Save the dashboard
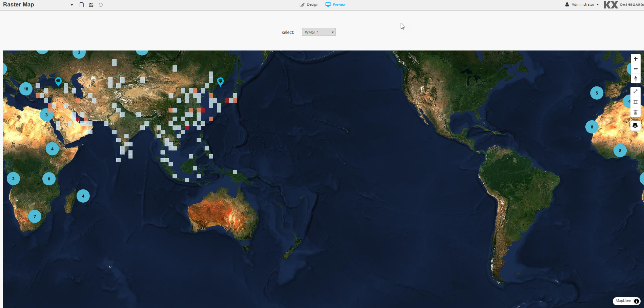 (x=91, y=5)
